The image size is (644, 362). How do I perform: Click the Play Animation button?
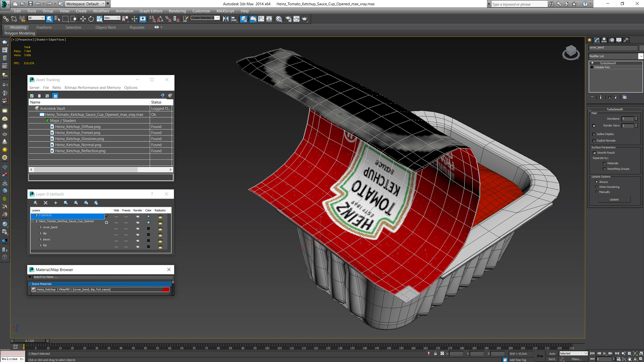click(605, 353)
